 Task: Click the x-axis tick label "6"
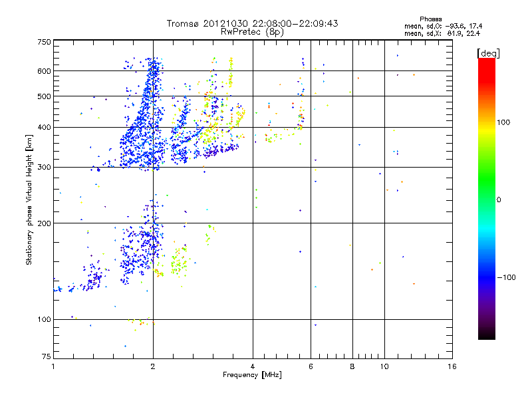311,366
